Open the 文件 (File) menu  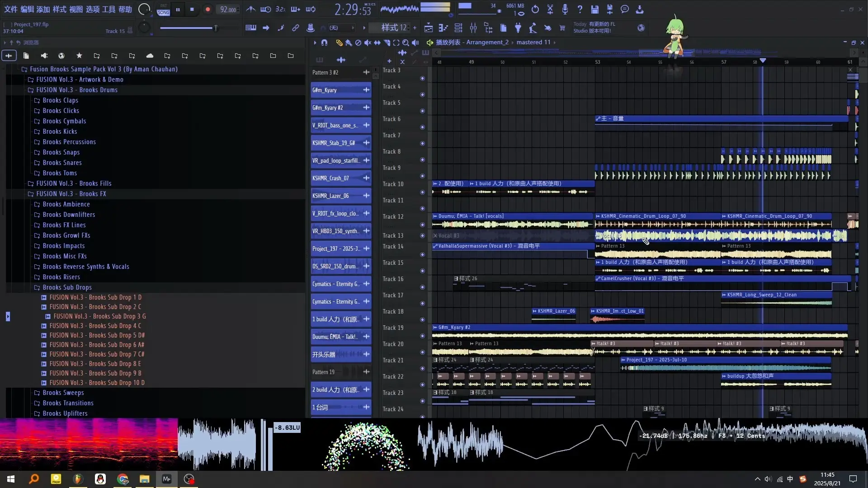(x=11, y=9)
